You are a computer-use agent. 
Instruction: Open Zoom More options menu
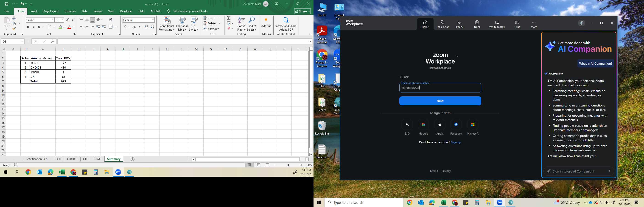534,24
